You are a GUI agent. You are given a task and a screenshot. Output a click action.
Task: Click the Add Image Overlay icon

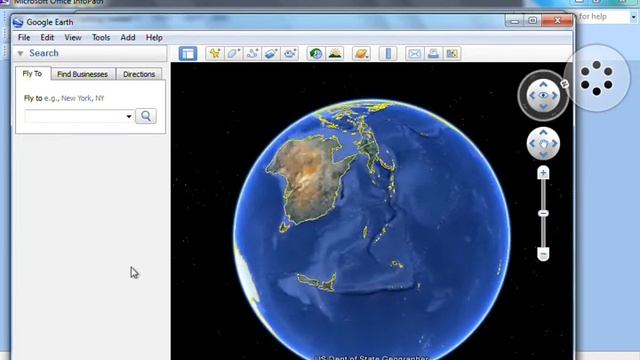point(271,53)
